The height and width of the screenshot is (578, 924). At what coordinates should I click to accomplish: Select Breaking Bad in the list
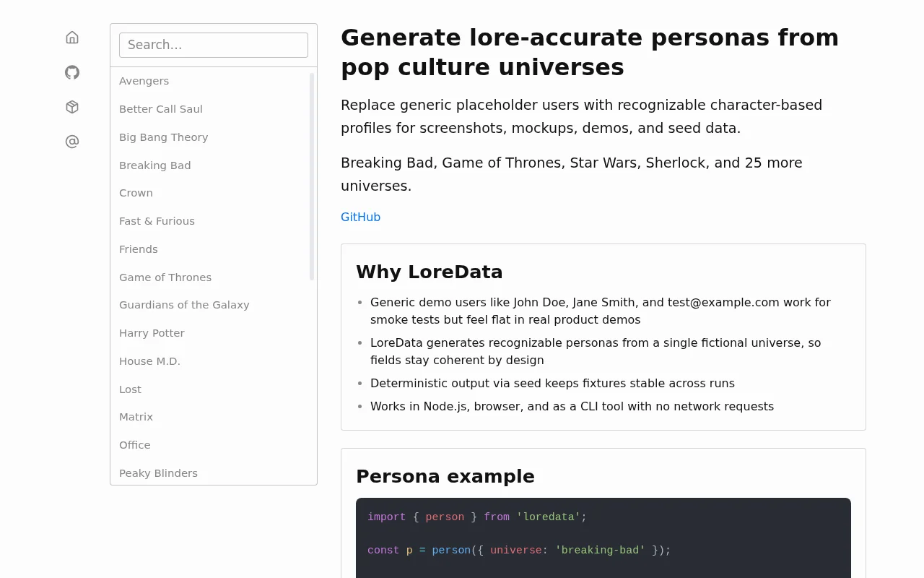[x=155, y=165]
